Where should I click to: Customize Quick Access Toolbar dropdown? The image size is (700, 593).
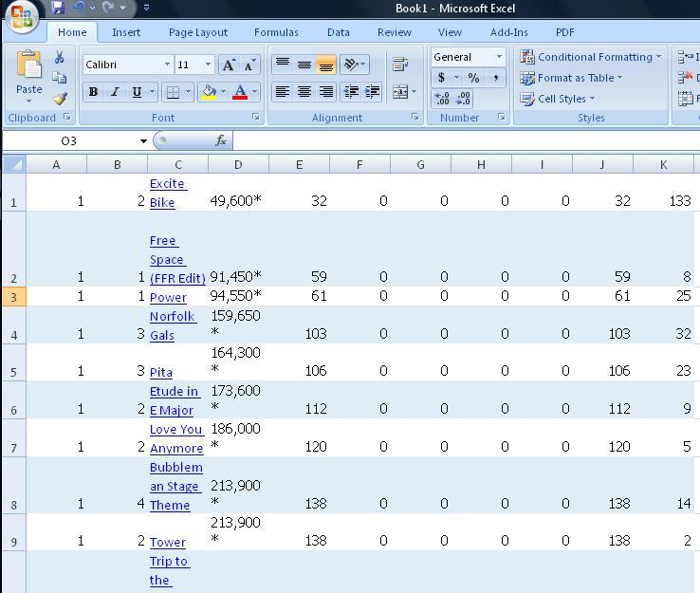[x=146, y=8]
